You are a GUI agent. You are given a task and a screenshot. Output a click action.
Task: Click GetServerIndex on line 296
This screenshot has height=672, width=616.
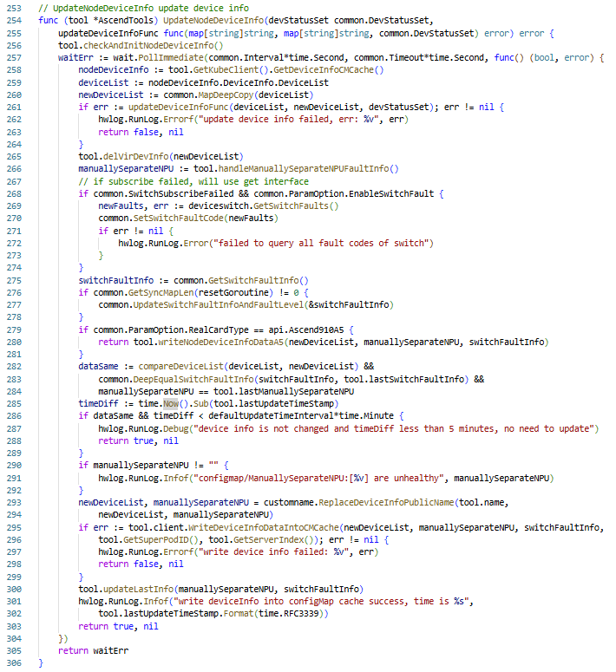269,540
